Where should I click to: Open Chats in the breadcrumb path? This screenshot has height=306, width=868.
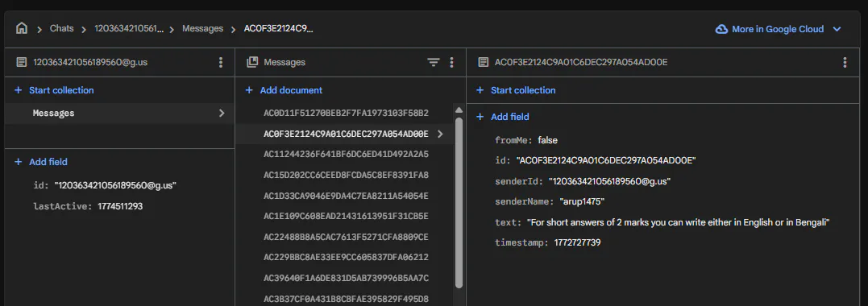click(61, 28)
